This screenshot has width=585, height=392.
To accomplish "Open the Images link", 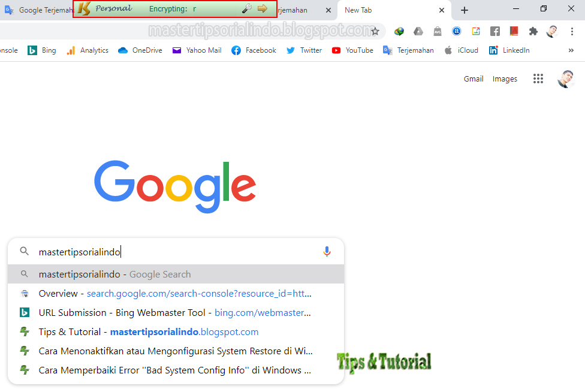I will click(505, 79).
